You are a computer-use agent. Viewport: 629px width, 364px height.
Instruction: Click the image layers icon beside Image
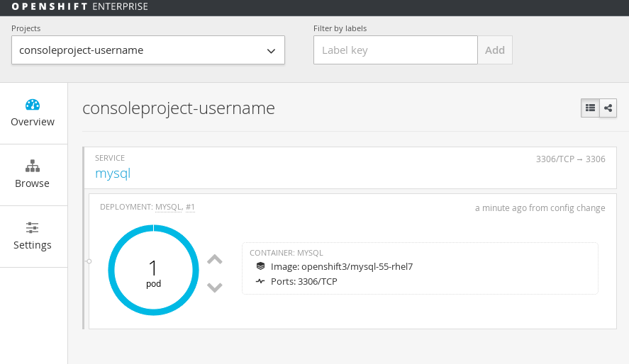[260, 266]
